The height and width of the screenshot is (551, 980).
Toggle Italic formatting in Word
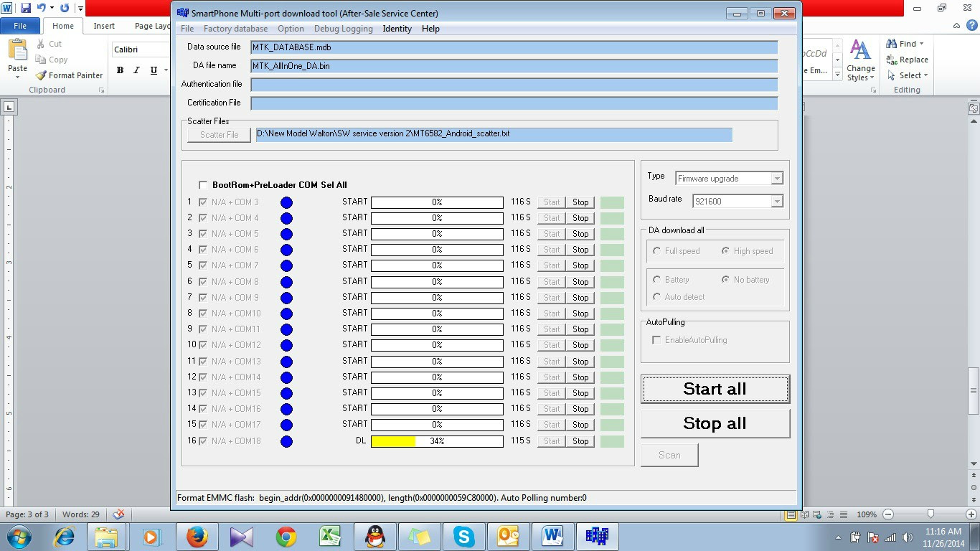[136, 70]
